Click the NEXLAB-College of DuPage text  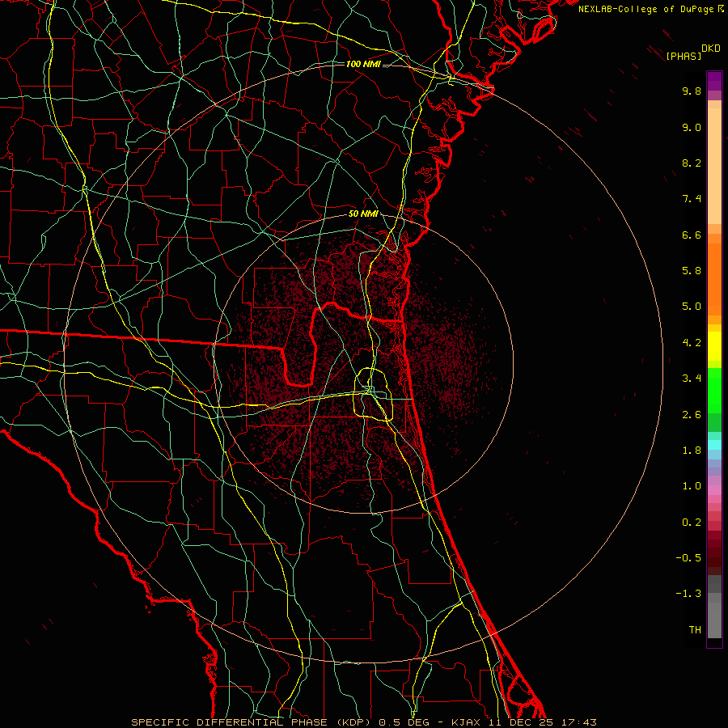click(x=645, y=9)
